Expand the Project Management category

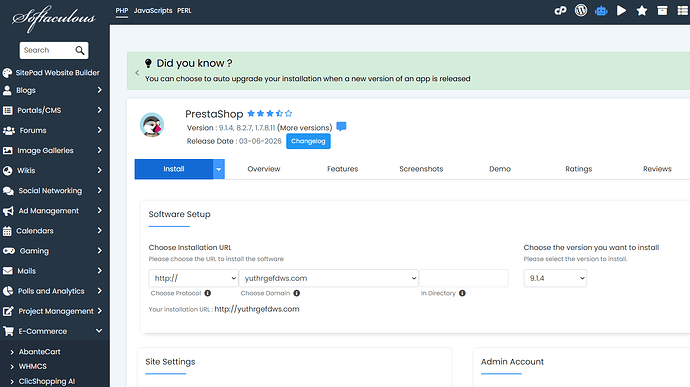pos(53,311)
